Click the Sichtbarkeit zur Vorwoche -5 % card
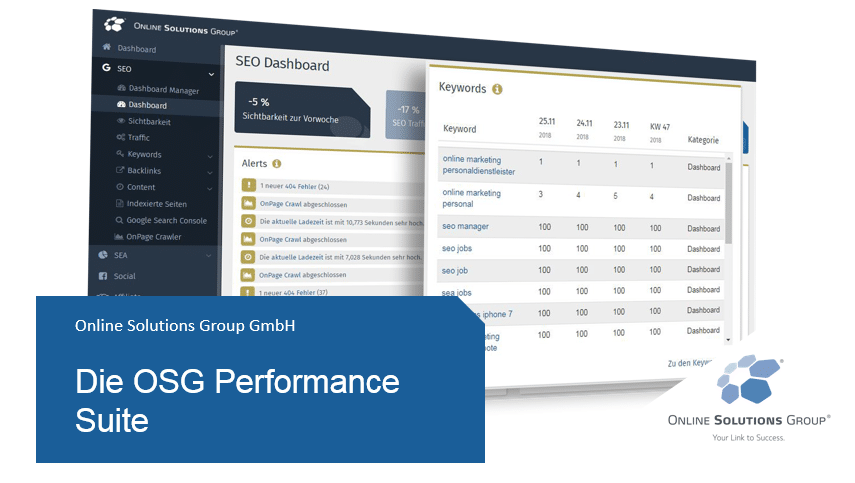Screen dimensions: 855x483 (x=302, y=111)
